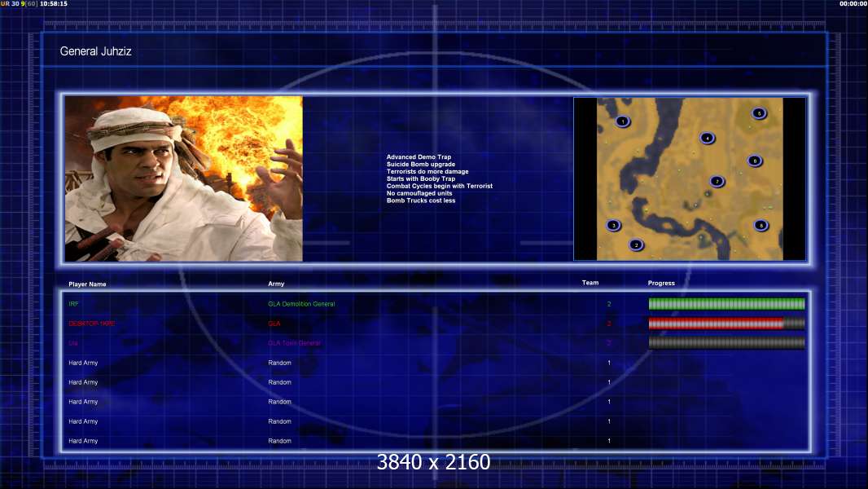Click the 00:00:00 timer in the corner
Screen dimensions: 868x489
[x=853, y=3]
